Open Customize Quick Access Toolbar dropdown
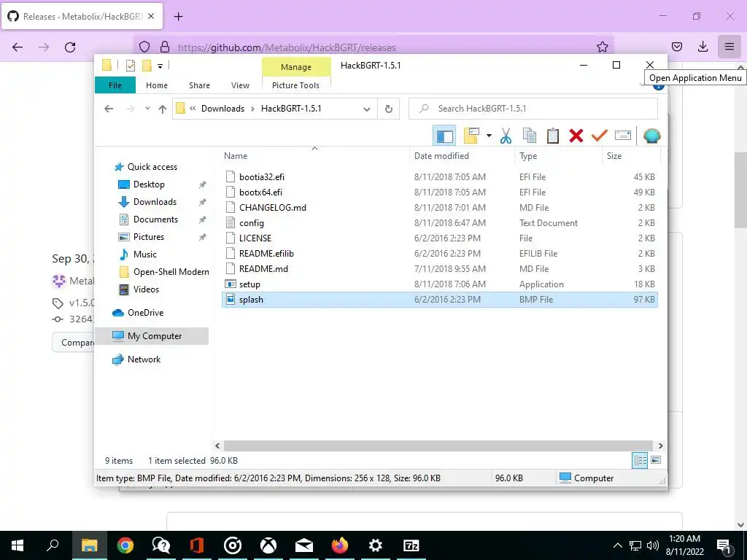The height and width of the screenshot is (560, 747). click(160, 66)
